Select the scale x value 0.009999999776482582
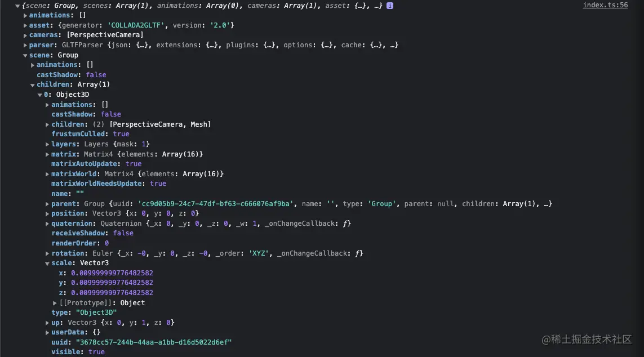Image resolution: width=644 pixels, height=357 pixels. [x=112, y=273]
